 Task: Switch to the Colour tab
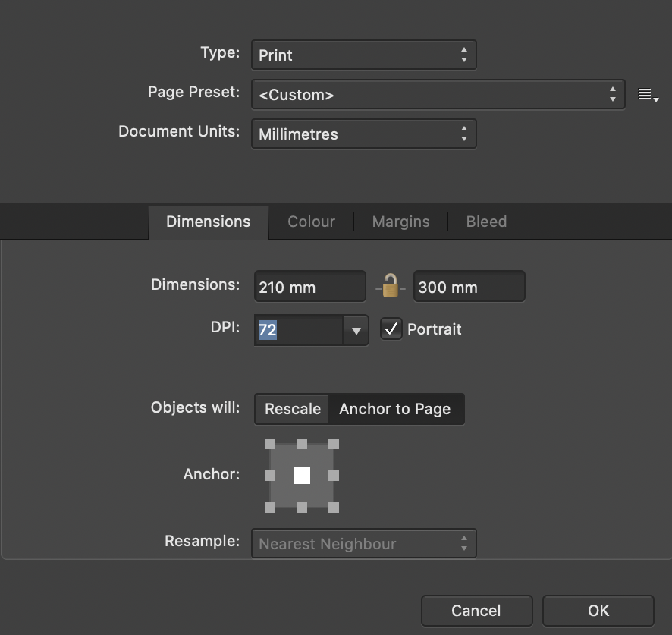[311, 222]
